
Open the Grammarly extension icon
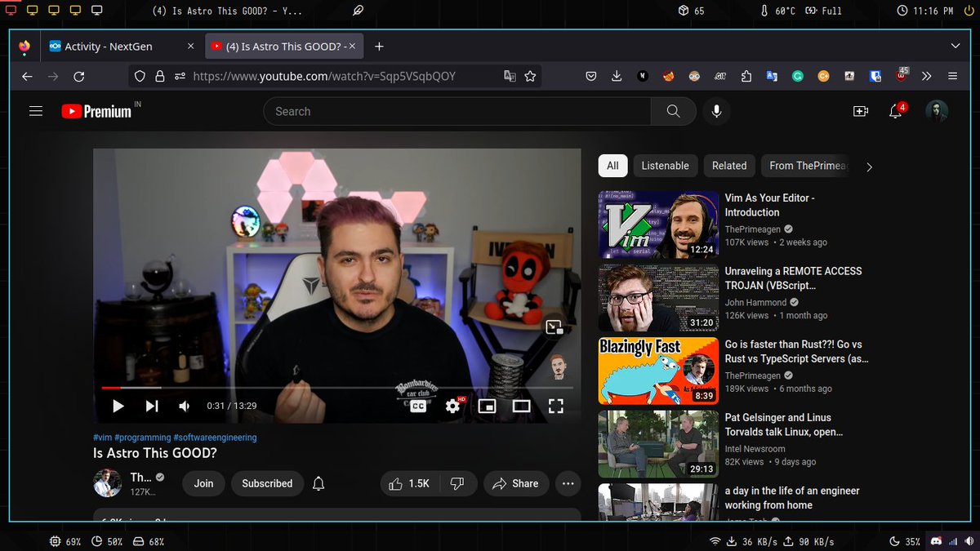[x=798, y=76]
